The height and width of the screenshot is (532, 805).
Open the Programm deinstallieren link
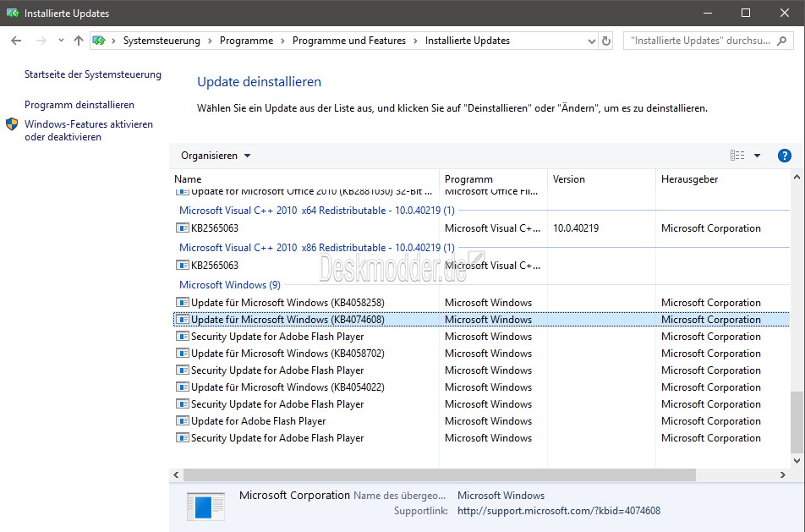(79, 105)
